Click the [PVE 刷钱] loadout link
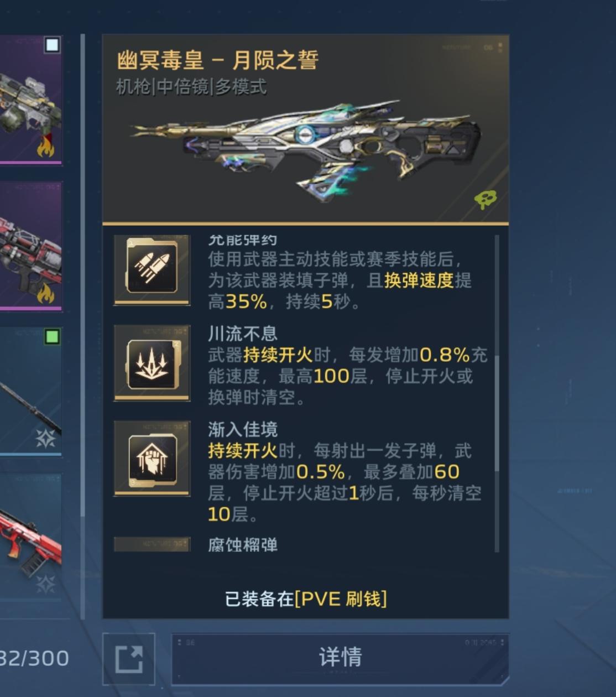Viewport: 616px width, 697px height. [341, 599]
